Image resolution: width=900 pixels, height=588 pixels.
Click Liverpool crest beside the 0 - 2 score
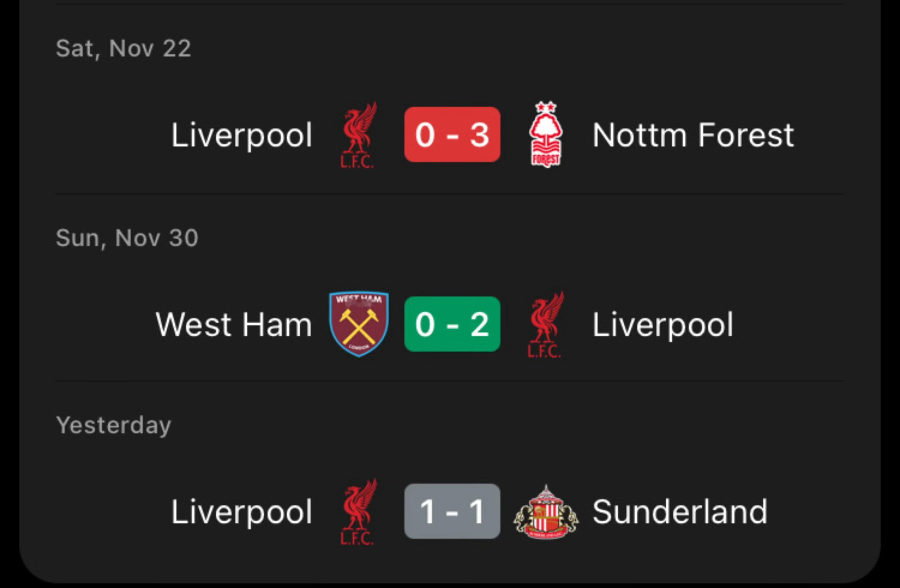click(x=545, y=324)
